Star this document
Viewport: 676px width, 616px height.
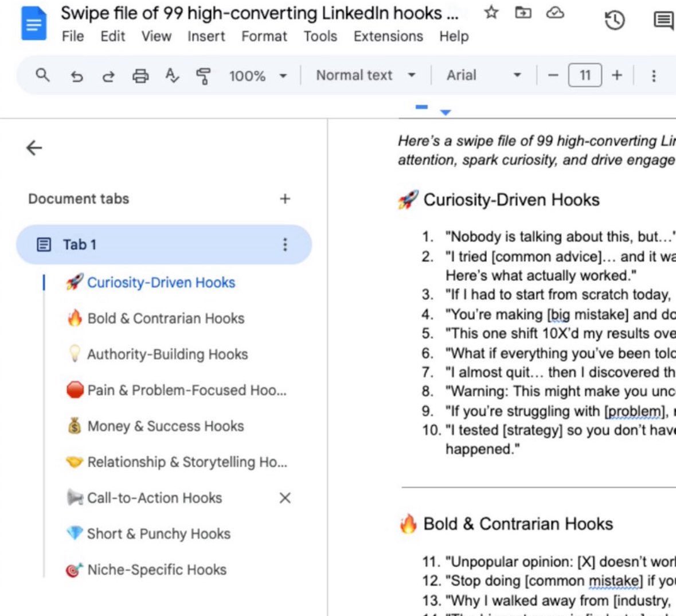click(x=491, y=13)
